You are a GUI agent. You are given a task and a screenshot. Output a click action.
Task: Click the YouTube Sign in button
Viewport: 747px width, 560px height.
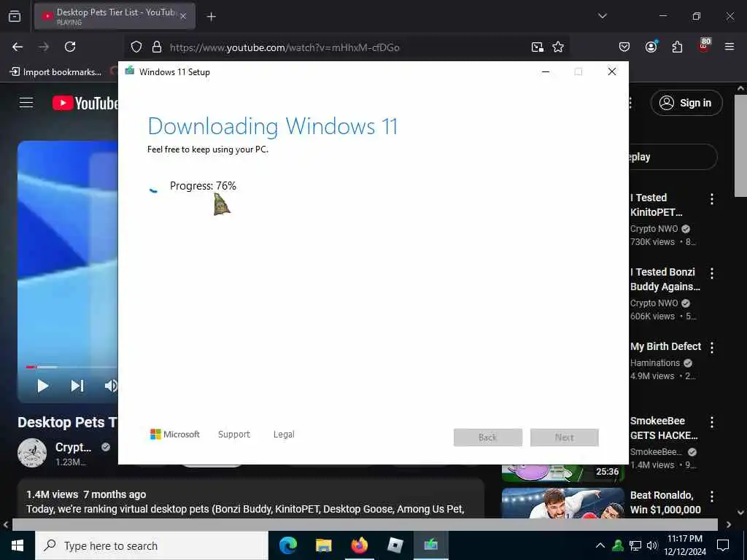pos(686,103)
